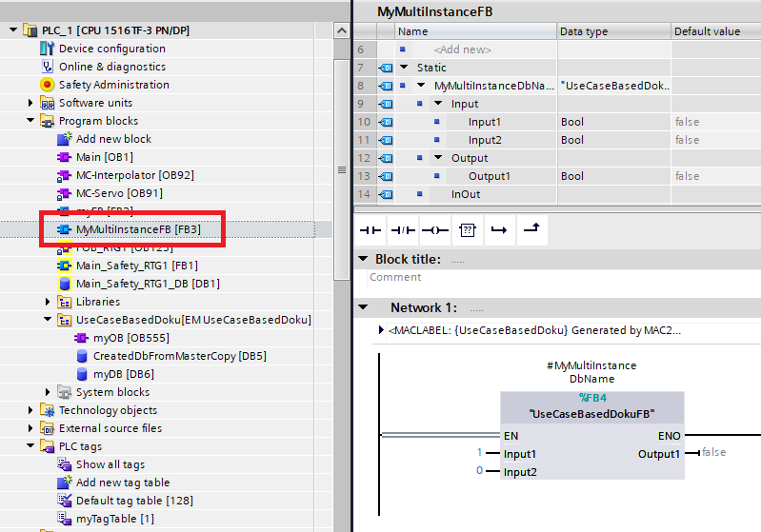Click the Add new block icon

tap(64, 139)
